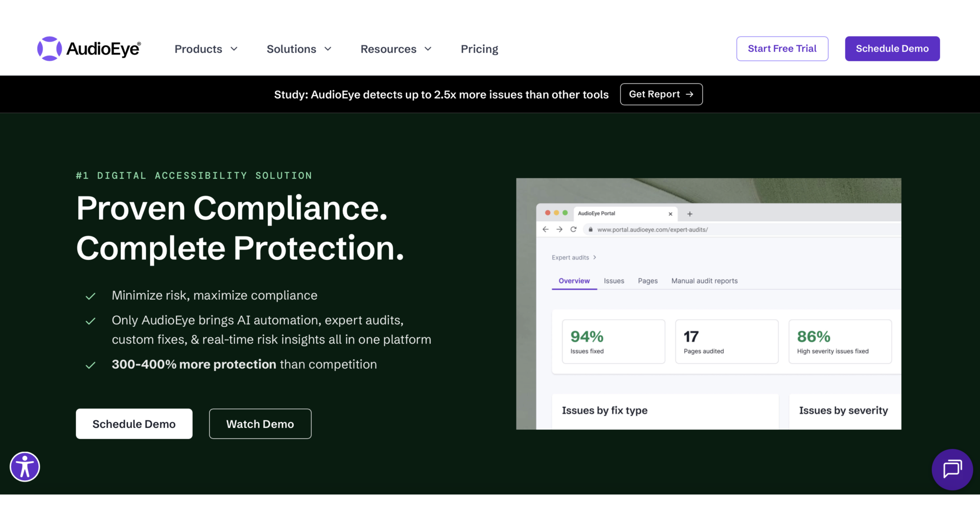Click the Issues by fix type heading
The width and height of the screenshot is (980, 519).
(604, 410)
